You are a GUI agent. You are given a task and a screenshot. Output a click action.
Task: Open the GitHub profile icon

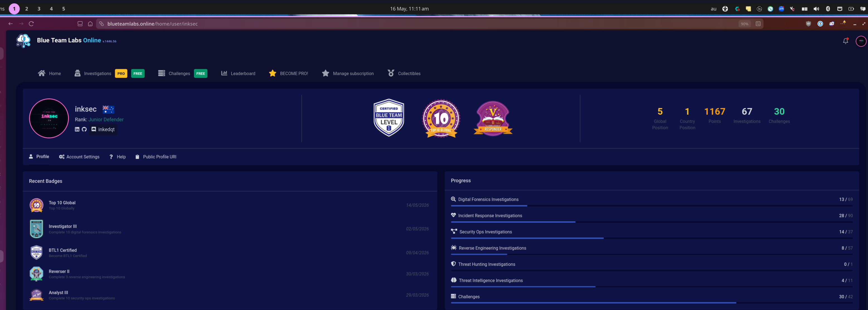pyautogui.click(x=84, y=129)
